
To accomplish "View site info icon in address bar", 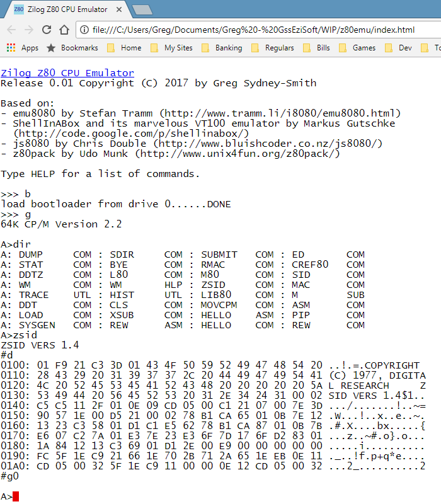I will click(x=84, y=30).
